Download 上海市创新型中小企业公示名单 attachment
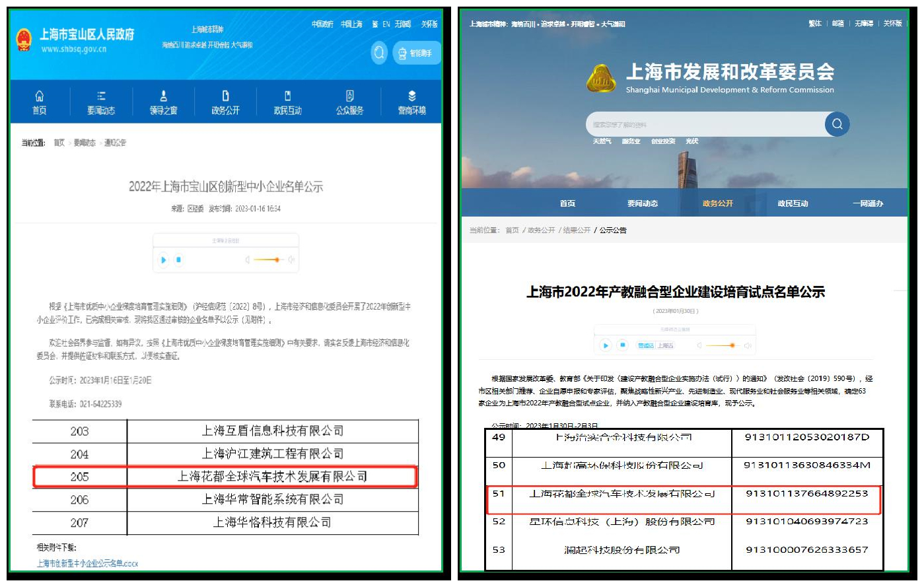Viewport: 924px width, 587px height. click(87, 563)
